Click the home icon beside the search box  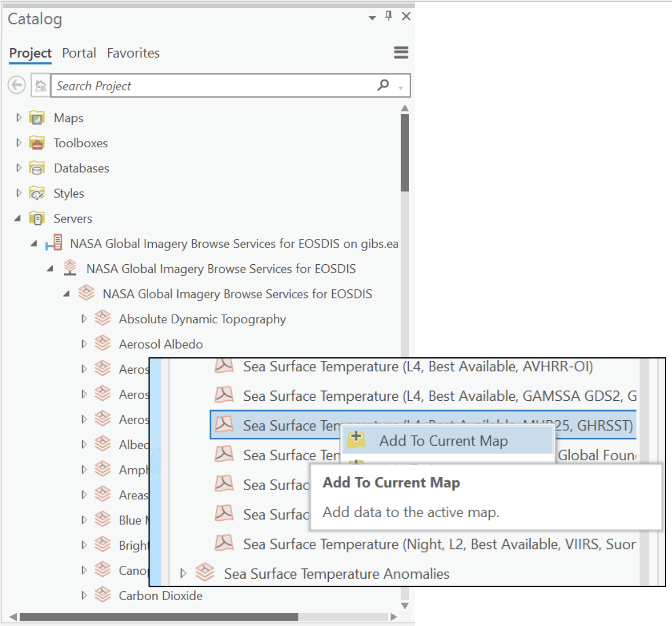coord(40,86)
